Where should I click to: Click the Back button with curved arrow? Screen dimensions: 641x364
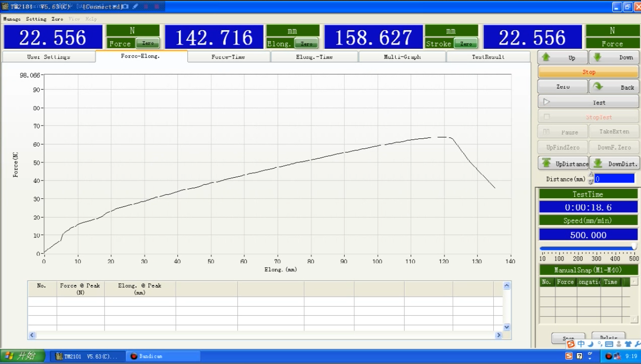click(614, 87)
